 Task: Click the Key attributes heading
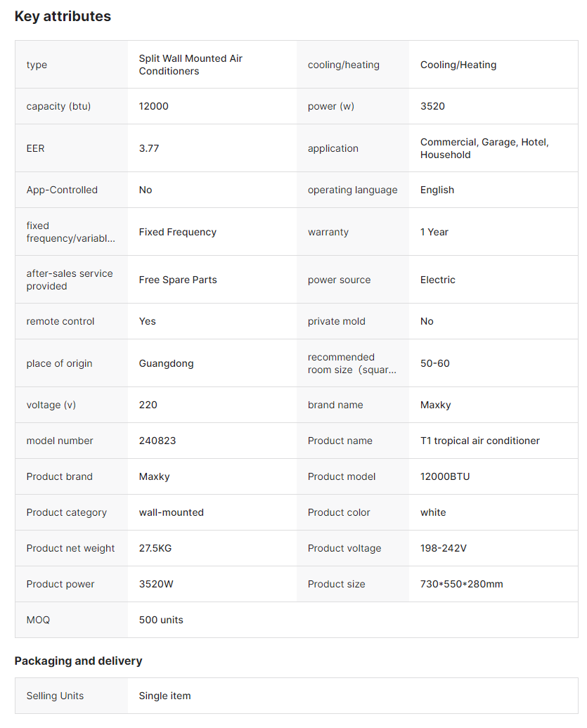(63, 16)
